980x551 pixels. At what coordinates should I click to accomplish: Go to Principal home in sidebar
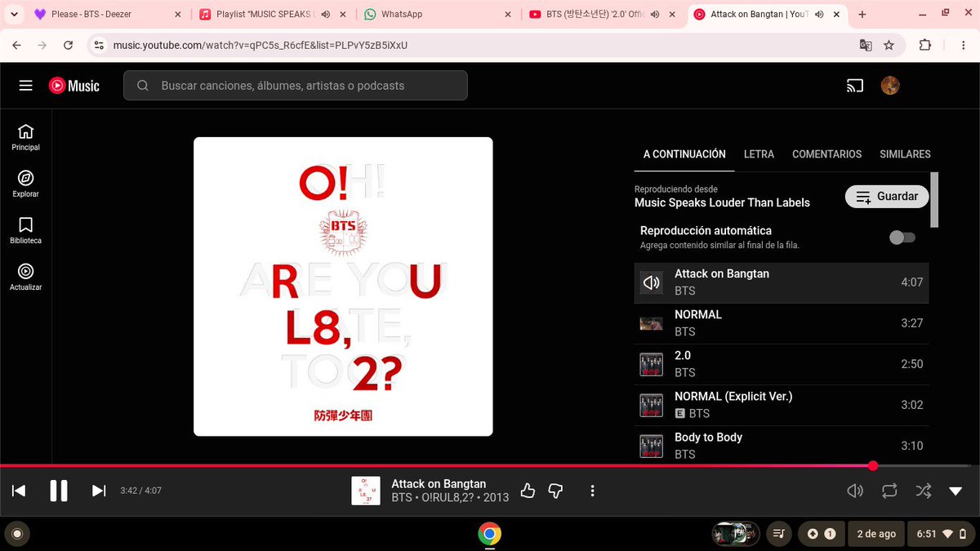25,137
